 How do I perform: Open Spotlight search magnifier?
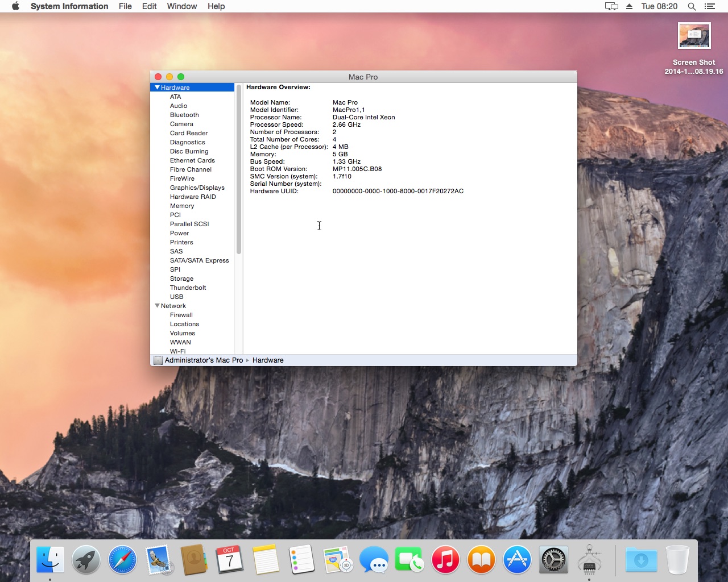pos(692,6)
